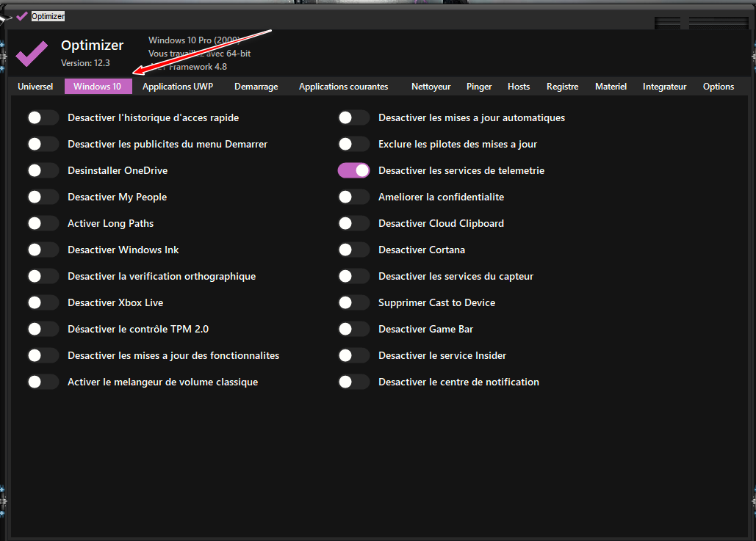756x541 pixels.
Task: Switch on Desactiver Windows Ink
Action: (43, 250)
